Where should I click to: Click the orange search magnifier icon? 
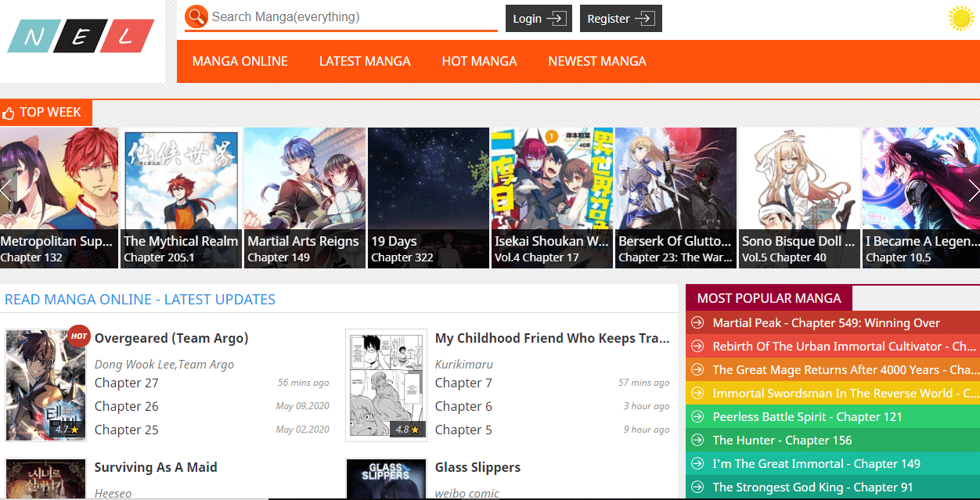pyautogui.click(x=196, y=16)
